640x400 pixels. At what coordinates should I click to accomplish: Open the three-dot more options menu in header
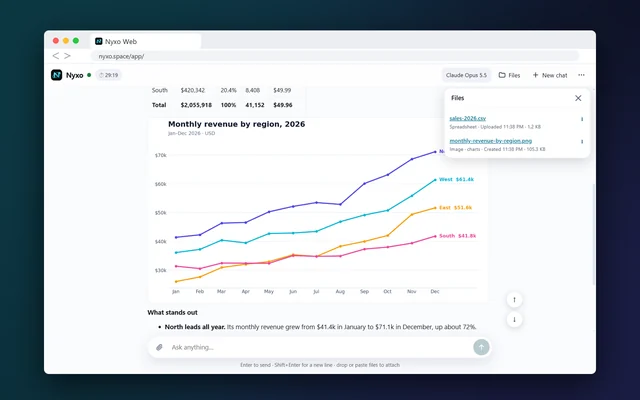581,75
